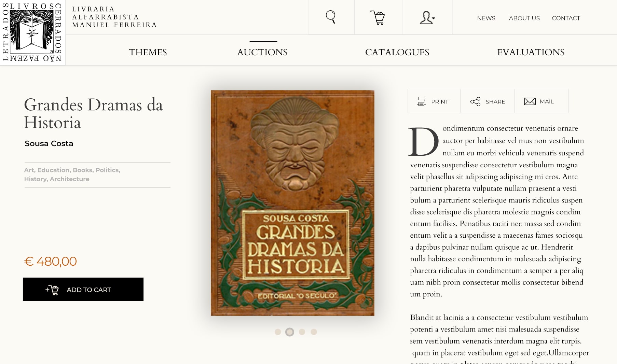Click the cart icon inside Add to Cart

pos(52,290)
